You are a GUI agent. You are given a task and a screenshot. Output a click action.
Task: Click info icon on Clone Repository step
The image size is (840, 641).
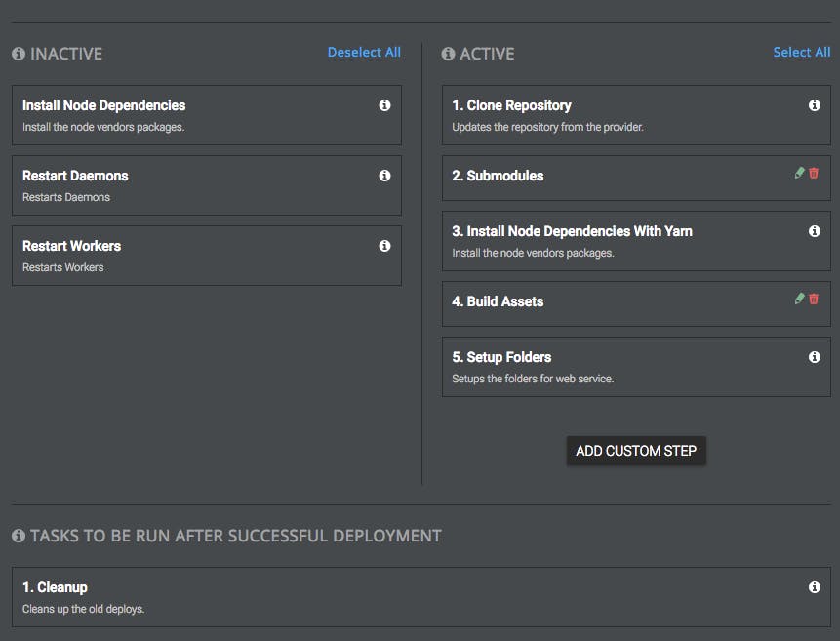click(x=815, y=105)
